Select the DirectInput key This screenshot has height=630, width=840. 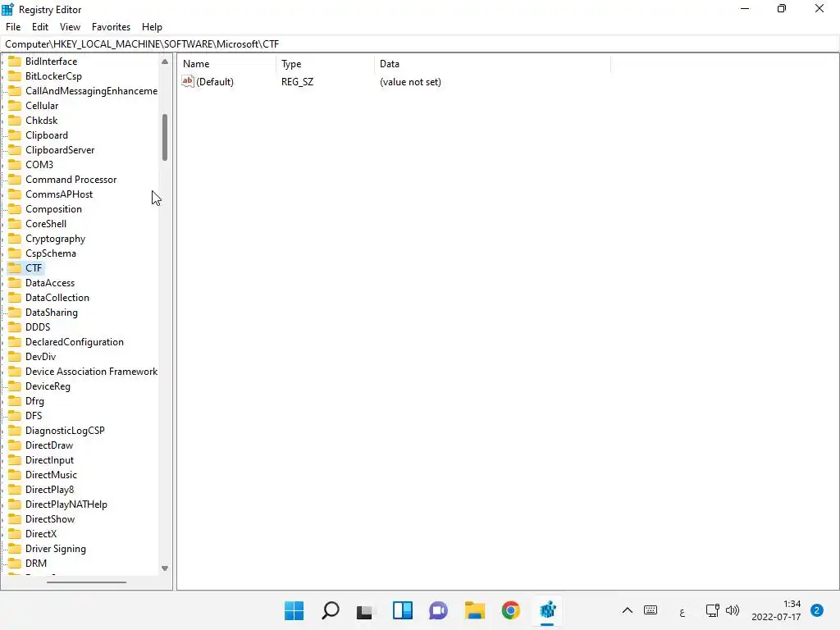(x=49, y=460)
